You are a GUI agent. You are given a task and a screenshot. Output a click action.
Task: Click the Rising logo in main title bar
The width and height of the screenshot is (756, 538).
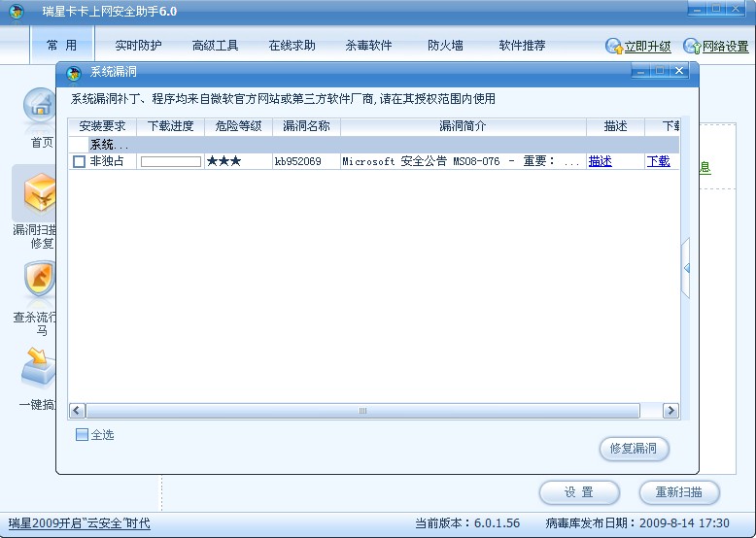[x=17, y=12]
